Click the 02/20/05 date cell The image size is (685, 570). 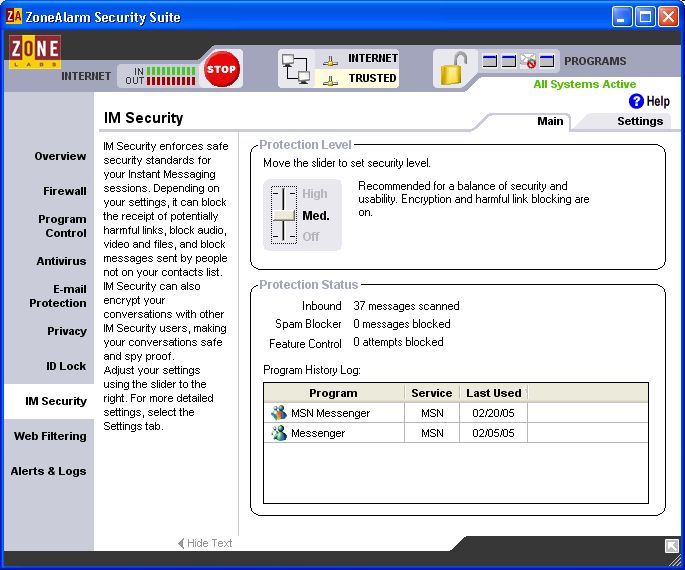493,413
